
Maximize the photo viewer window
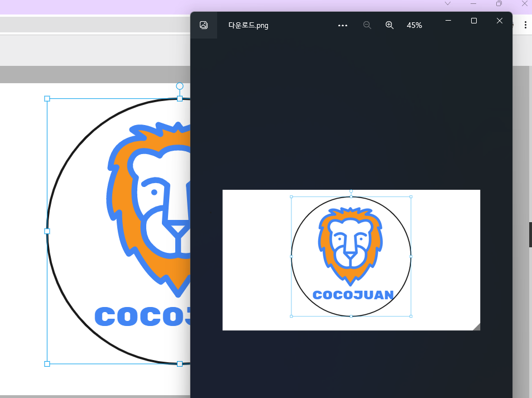474,21
